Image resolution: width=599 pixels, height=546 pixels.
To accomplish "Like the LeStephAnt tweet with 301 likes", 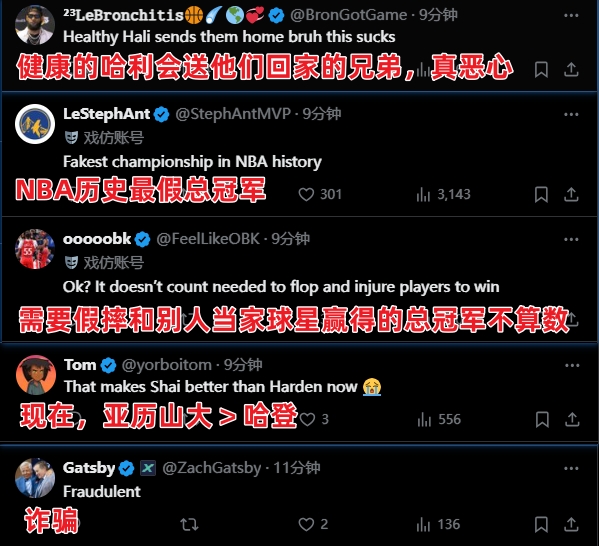I will 306,194.
